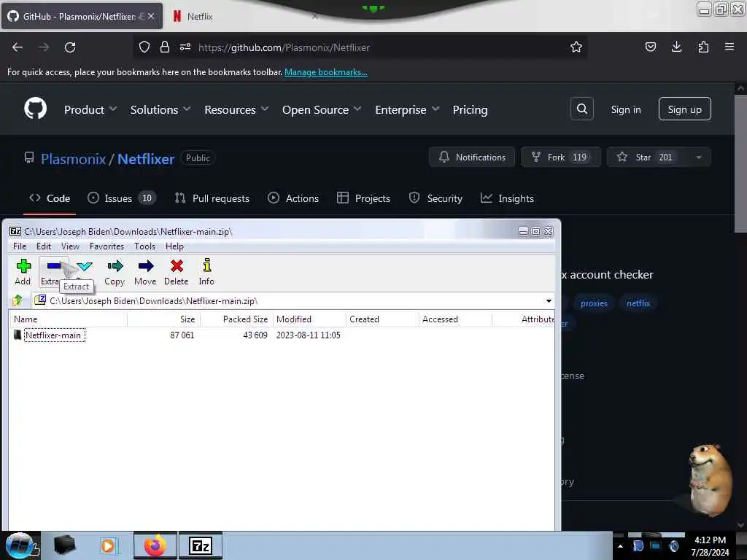Bookmark this page with the star icon
This screenshot has width=747, height=560.
coord(576,47)
